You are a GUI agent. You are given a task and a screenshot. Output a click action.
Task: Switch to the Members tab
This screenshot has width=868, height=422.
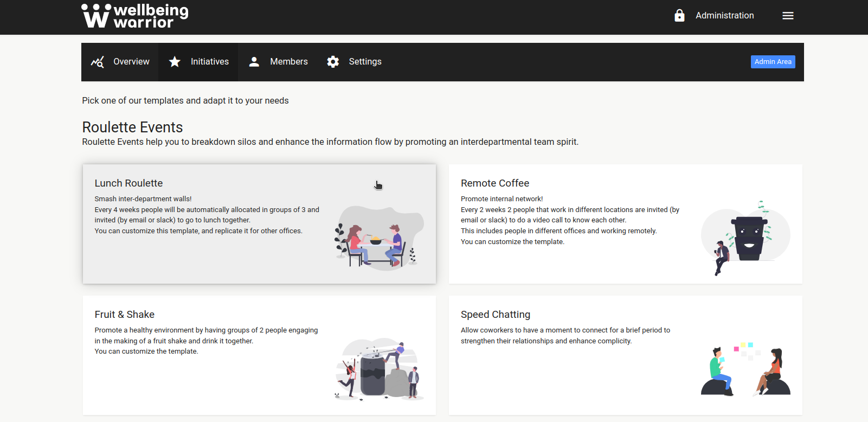coord(288,62)
